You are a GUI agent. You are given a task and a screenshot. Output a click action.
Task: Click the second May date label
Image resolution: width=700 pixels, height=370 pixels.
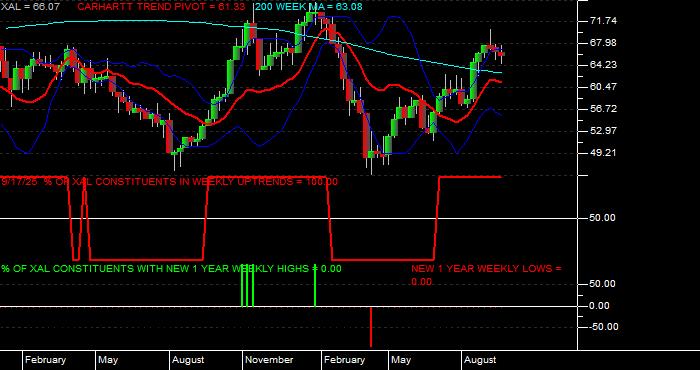pyautogui.click(x=400, y=360)
